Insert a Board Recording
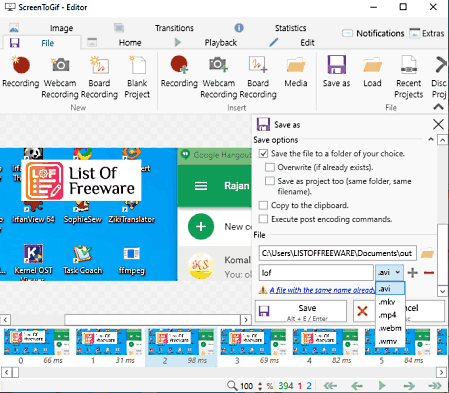This screenshot has height=393, width=449. click(258, 77)
